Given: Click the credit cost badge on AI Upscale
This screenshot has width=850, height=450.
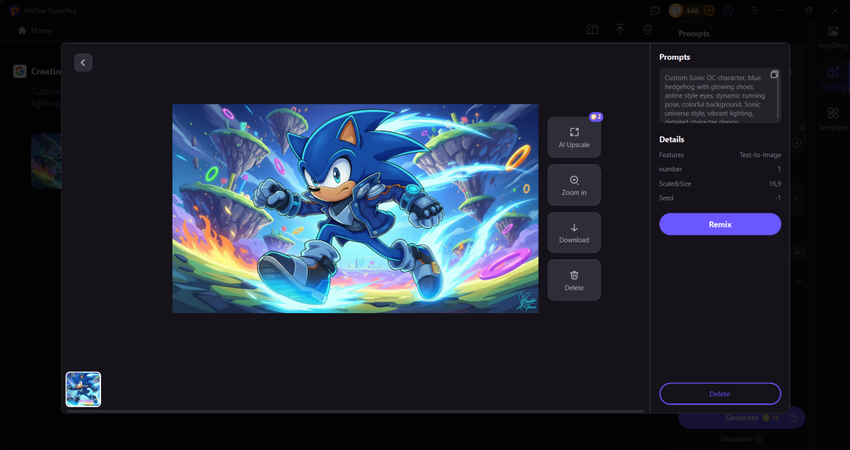Looking at the screenshot, I should pos(596,117).
